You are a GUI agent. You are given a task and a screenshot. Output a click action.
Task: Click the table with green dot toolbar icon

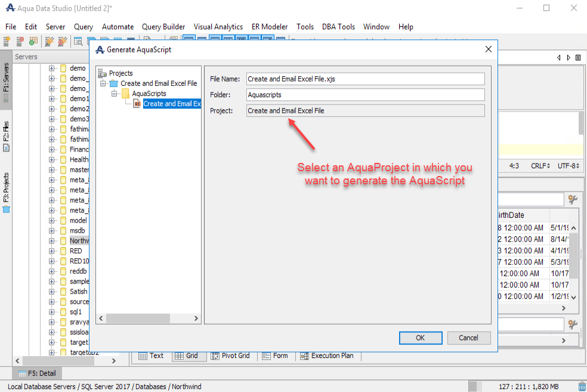[x=33, y=41]
